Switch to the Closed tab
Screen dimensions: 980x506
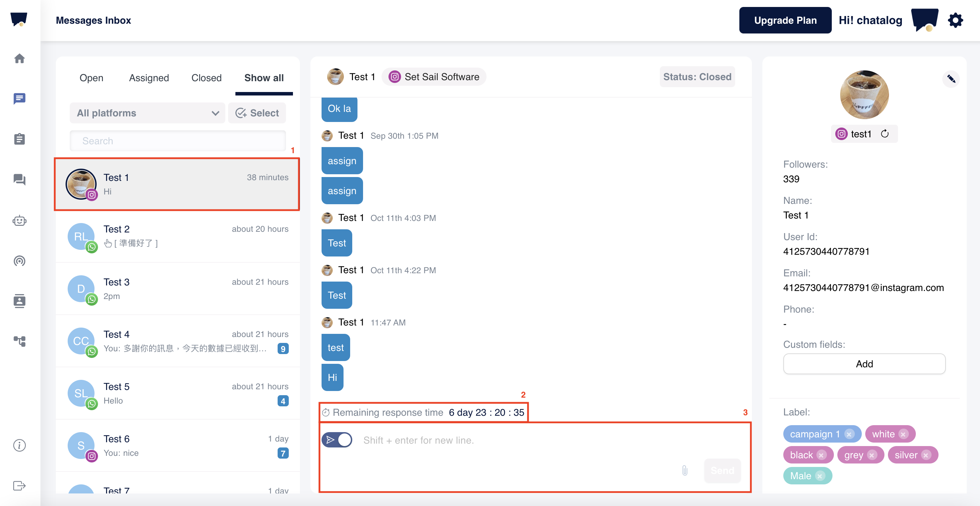tap(206, 78)
